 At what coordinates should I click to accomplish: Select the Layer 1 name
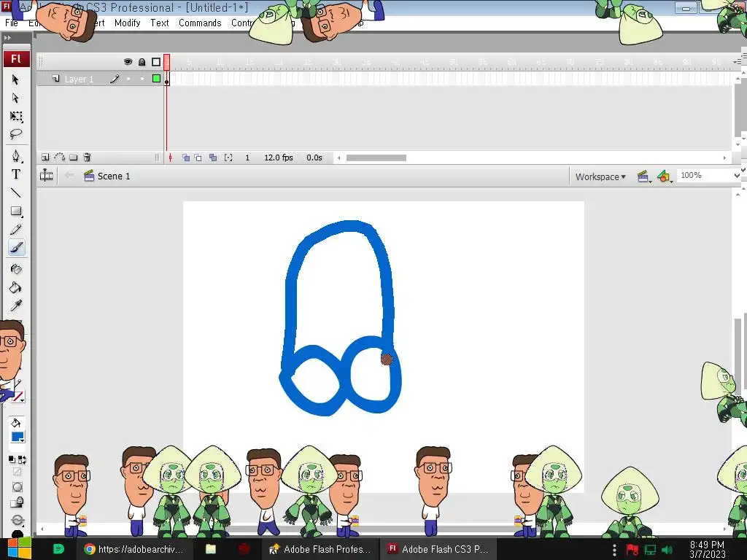pos(79,79)
